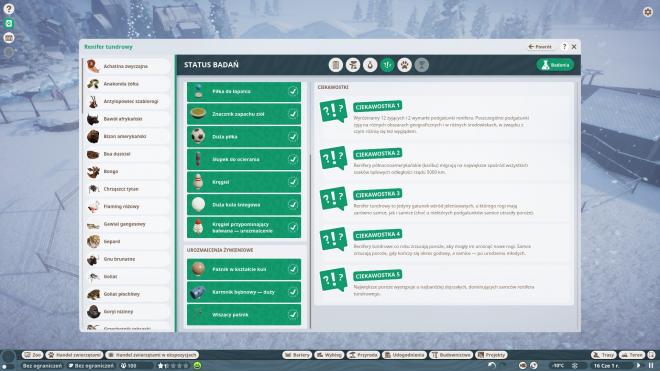This screenshot has width=660, height=371.
Task: Open the water drop tab icon
Action: (x=370, y=65)
